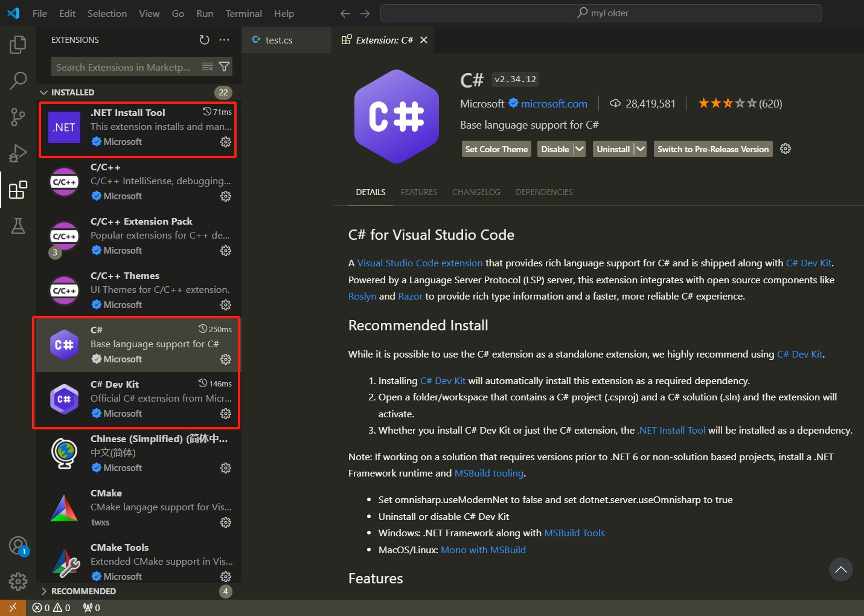
Task: Open the Help menu
Action: [284, 13]
